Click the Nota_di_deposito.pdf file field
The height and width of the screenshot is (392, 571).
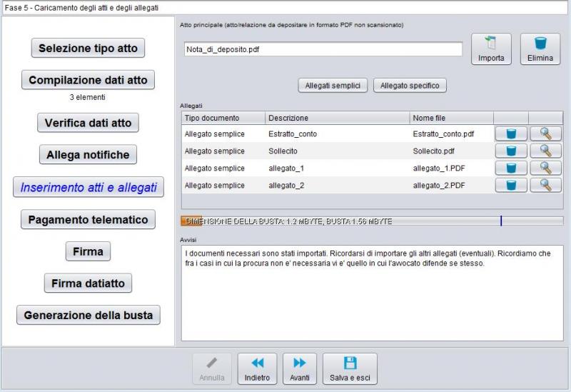(x=323, y=49)
